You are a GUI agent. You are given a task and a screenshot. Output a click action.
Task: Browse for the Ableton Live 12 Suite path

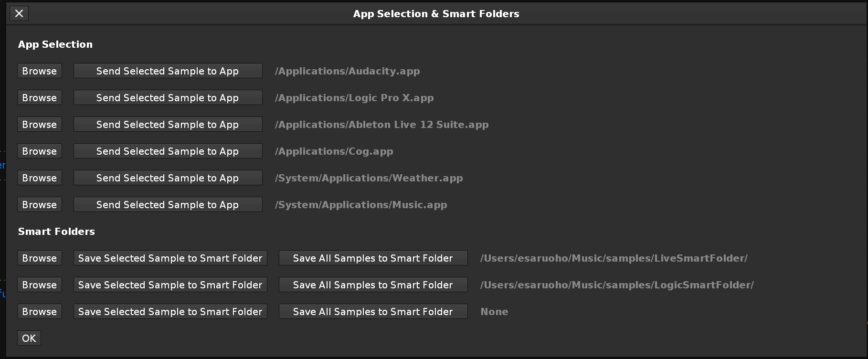coord(40,125)
